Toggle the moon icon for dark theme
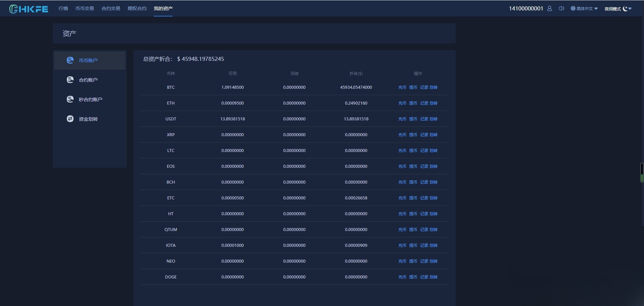The image size is (644, 306). [x=625, y=8]
